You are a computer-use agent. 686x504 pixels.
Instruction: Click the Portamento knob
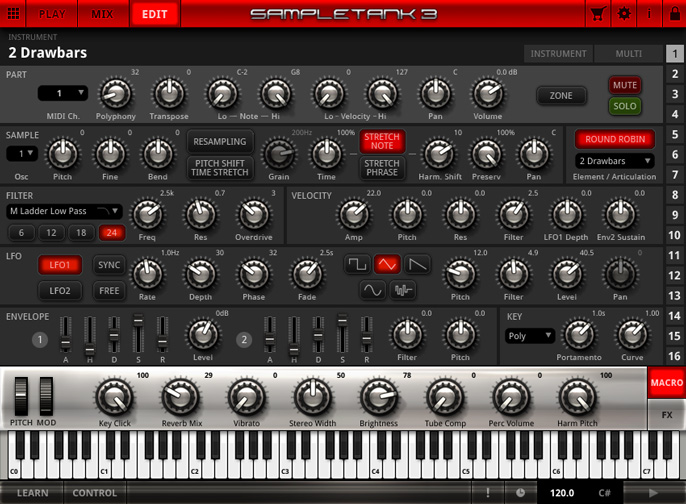coord(579,335)
